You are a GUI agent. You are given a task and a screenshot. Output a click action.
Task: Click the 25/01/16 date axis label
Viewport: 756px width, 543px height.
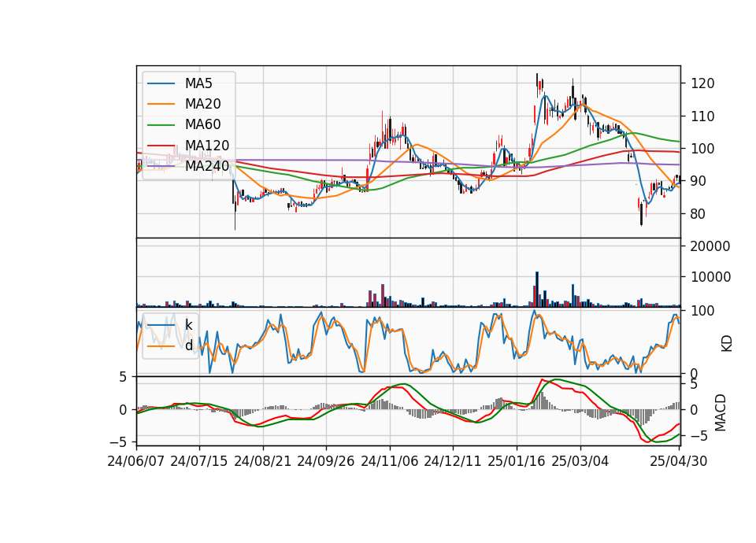[x=517, y=461]
